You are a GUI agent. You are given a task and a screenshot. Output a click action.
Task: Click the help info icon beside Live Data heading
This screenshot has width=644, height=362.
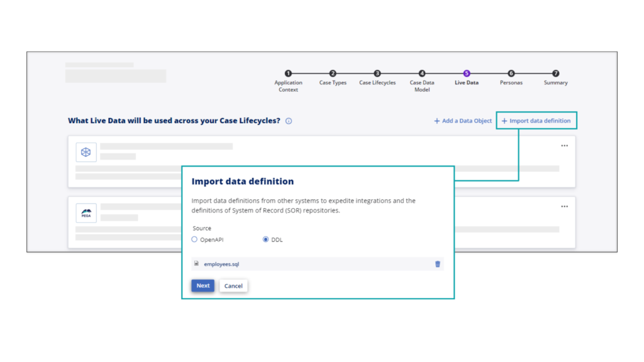pos(289,121)
